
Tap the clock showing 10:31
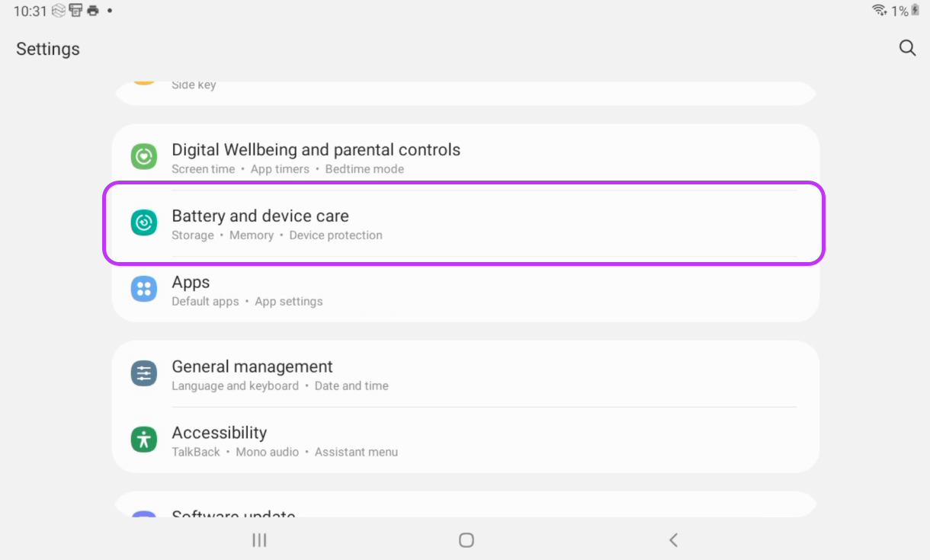(x=29, y=11)
